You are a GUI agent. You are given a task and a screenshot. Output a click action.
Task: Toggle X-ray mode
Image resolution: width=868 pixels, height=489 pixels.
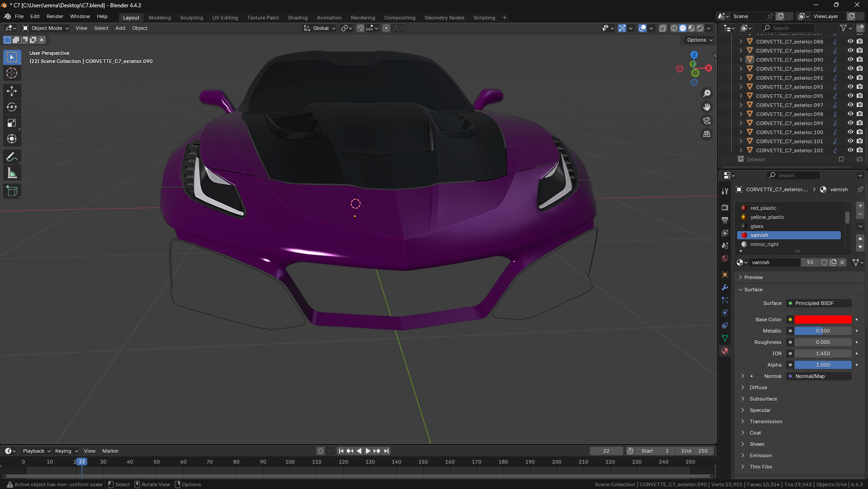tap(662, 28)
